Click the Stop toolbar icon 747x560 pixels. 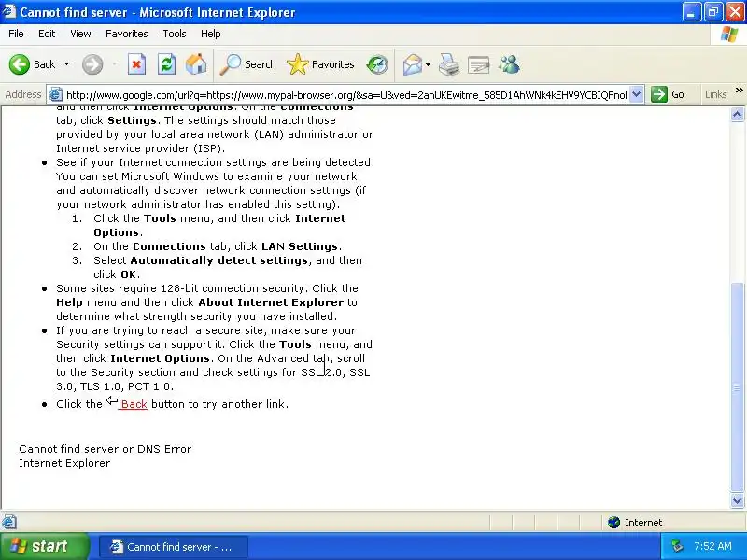(136, 64)
